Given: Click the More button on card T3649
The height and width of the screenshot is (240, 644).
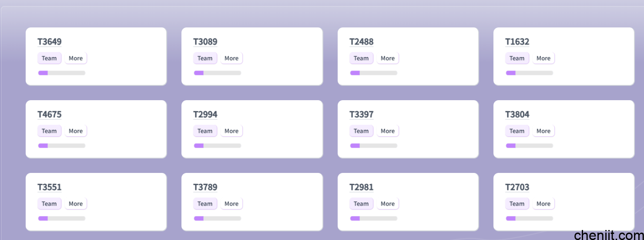Looking at the screenshot, I should tap(76, 58).
